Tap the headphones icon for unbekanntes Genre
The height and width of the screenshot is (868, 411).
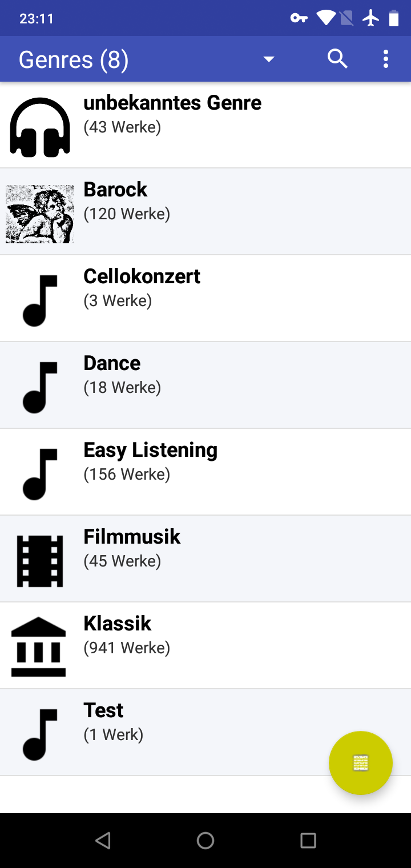[x=40, y=127]
